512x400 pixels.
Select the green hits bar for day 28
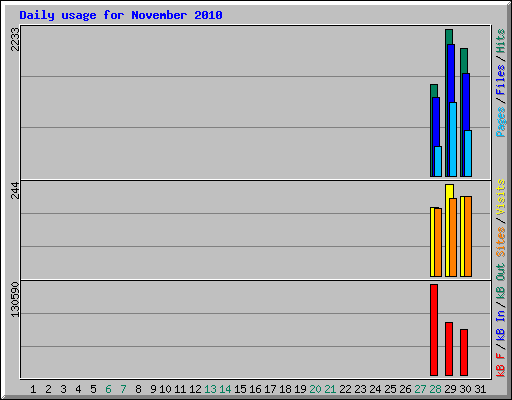pos(434,91)
